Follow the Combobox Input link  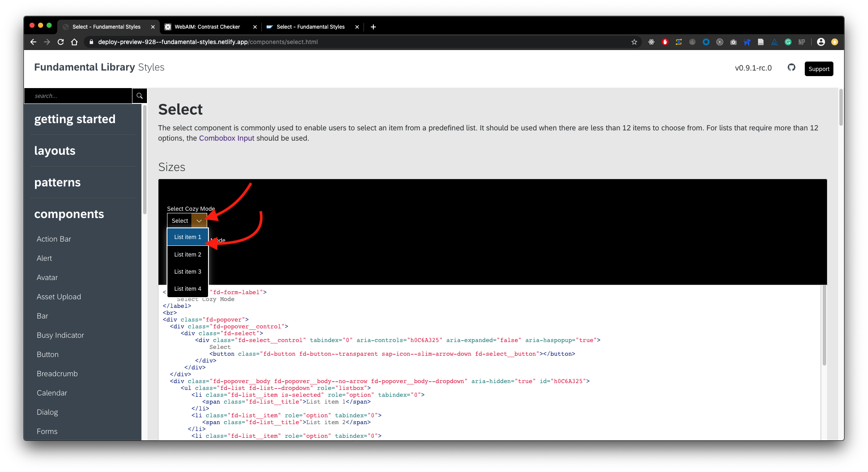pos(226,138)
